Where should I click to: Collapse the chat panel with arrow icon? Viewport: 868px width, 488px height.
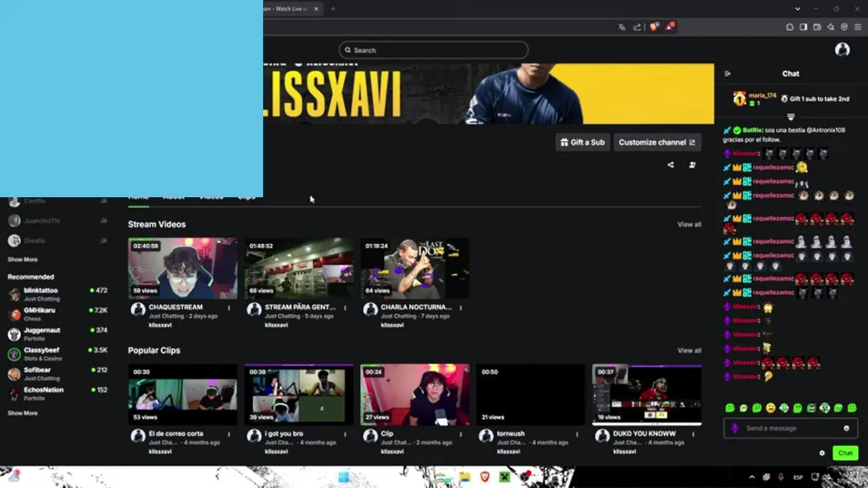tap(728, 74)
